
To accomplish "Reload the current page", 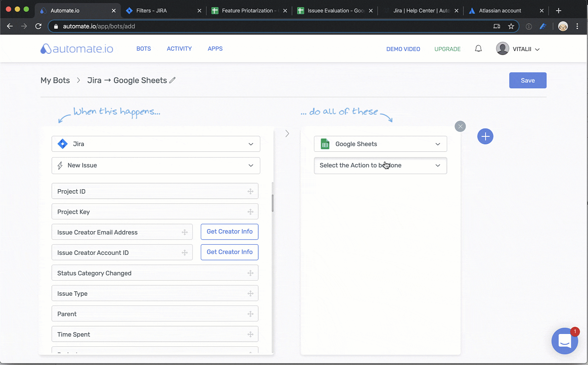I will coord(38,26).
